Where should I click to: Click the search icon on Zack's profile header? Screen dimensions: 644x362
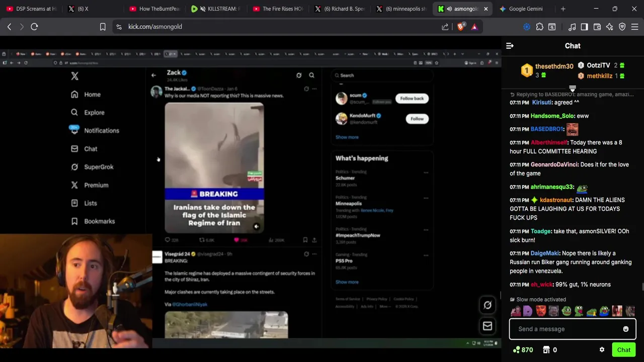[311, 75]
